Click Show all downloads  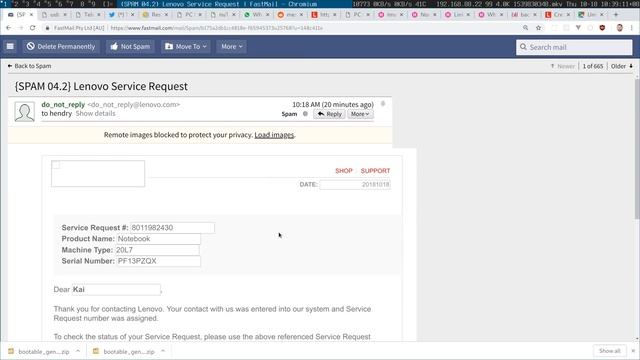click(x=609, y=351)
